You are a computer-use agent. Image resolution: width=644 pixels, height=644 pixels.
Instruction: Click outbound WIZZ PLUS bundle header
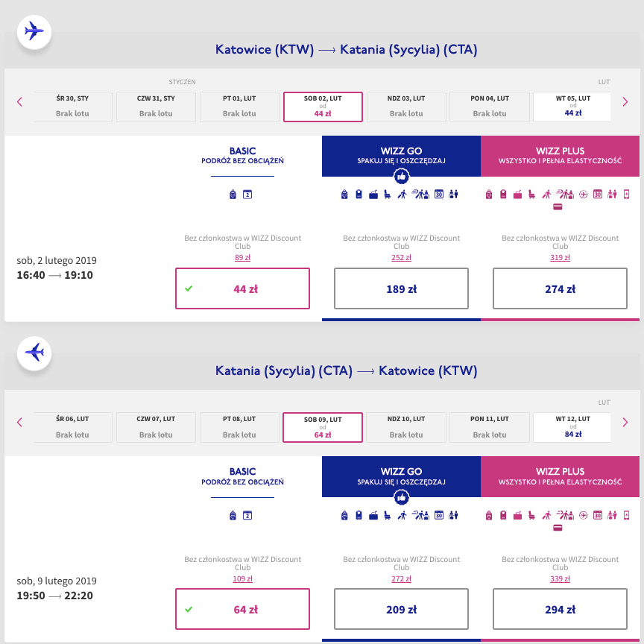[x=561, y=156]
